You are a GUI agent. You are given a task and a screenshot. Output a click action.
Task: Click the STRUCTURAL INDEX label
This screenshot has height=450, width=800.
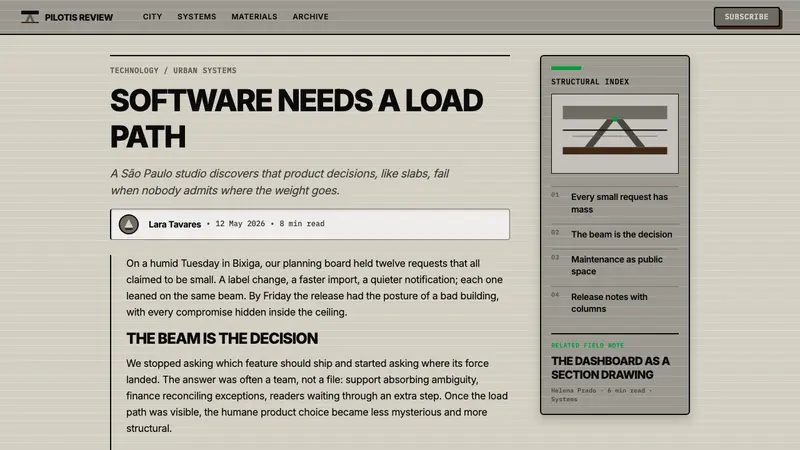point(590,82)
